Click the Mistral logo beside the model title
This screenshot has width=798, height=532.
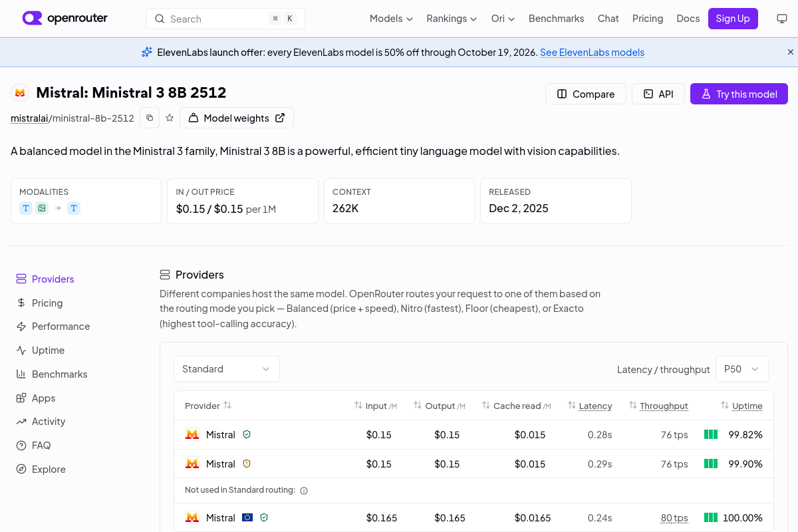tap(20, 93)
